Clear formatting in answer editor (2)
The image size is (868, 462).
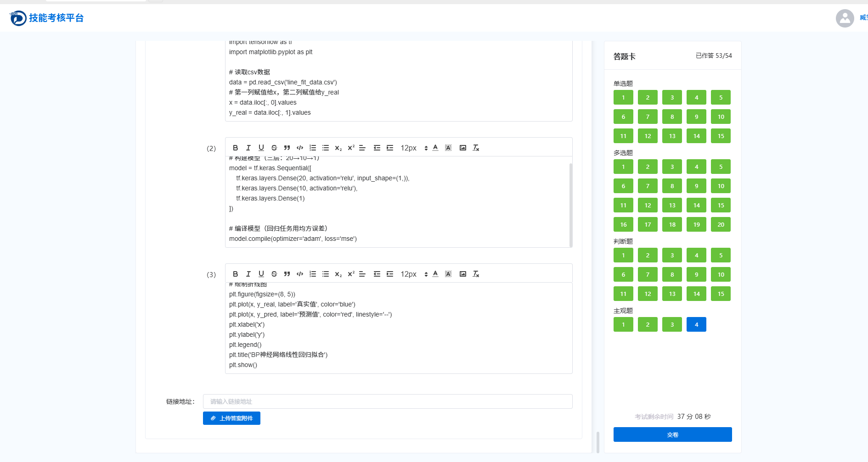(x=476, y=148)
